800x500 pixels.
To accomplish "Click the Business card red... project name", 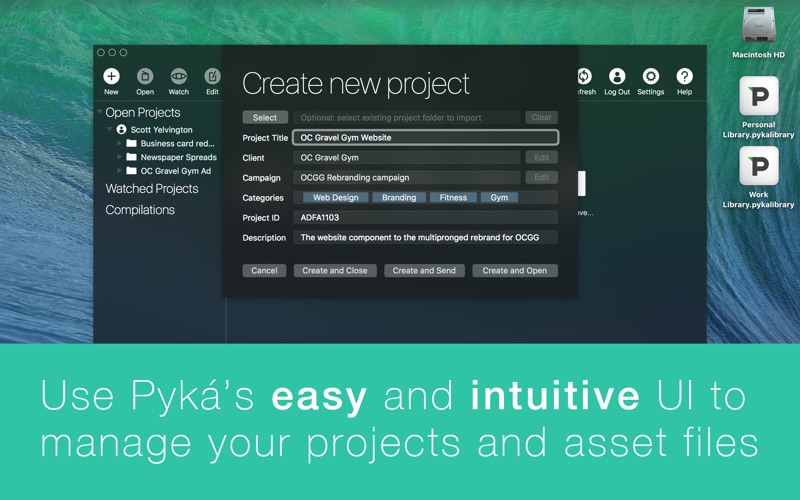I will (178, 143).
